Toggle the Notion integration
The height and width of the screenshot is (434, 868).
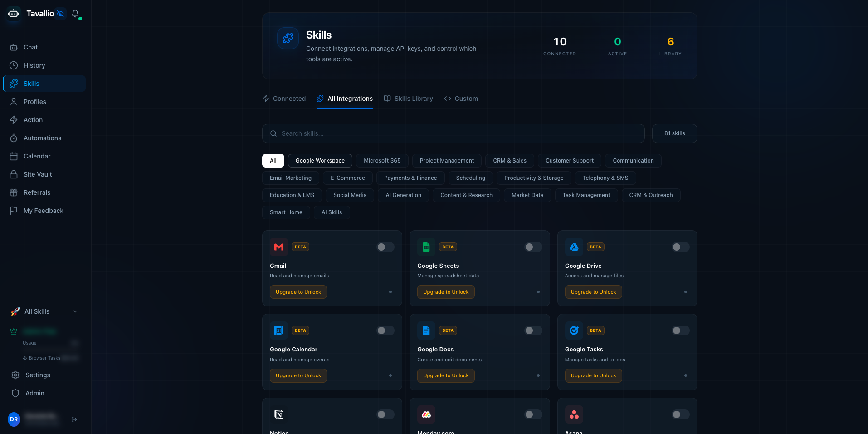coord(385,414)
